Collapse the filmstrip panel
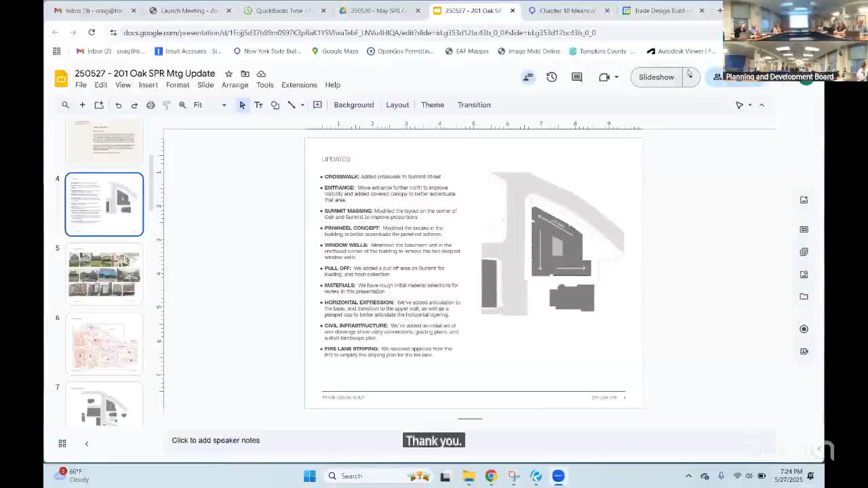 (x=86, y=443)
